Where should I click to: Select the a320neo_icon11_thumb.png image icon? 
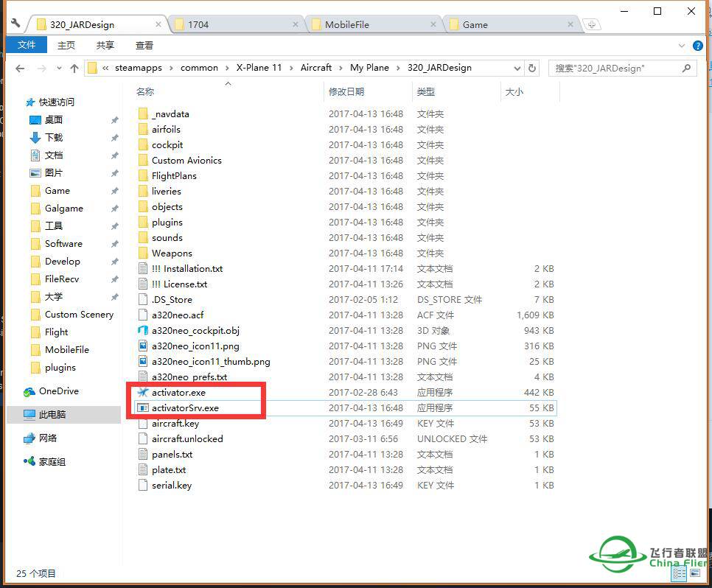coord(143,362)
